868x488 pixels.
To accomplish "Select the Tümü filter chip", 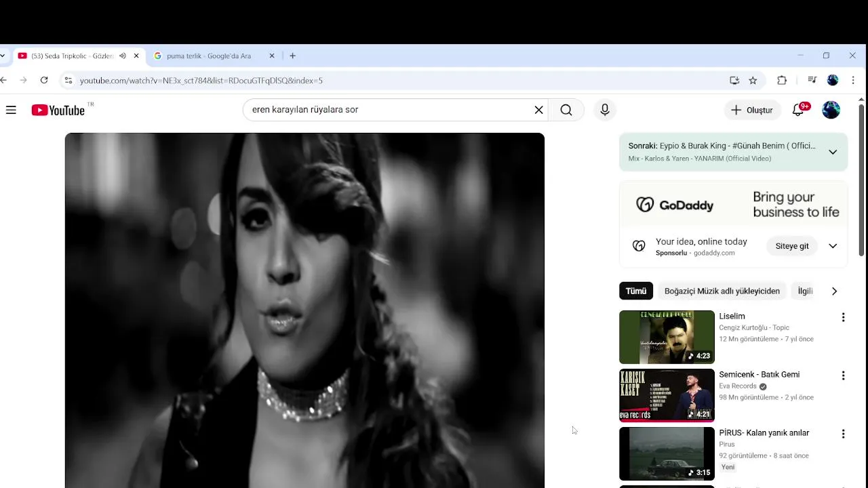I will click(636, 291).
